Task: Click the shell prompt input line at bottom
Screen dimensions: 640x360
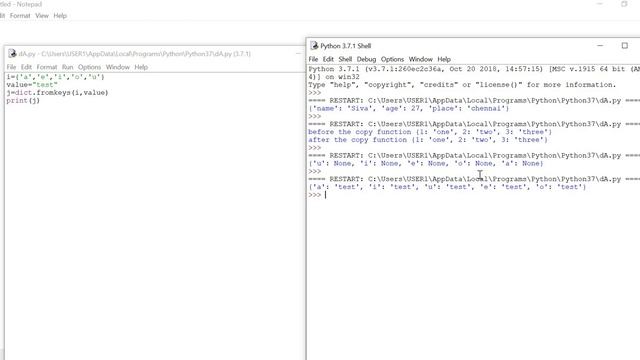Action: (x=474, y=195)
